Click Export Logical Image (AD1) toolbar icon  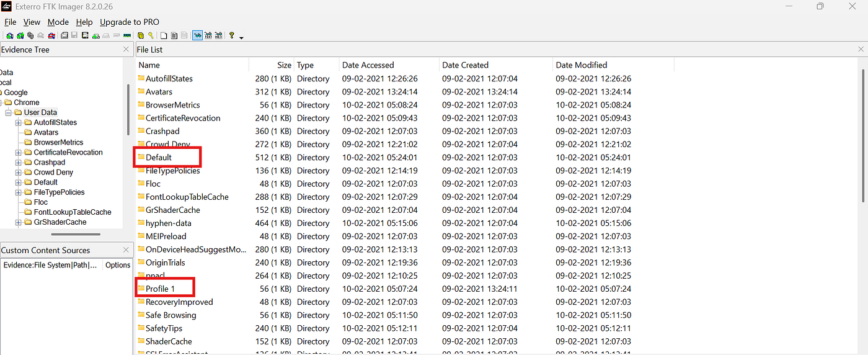tap(85, 35)
